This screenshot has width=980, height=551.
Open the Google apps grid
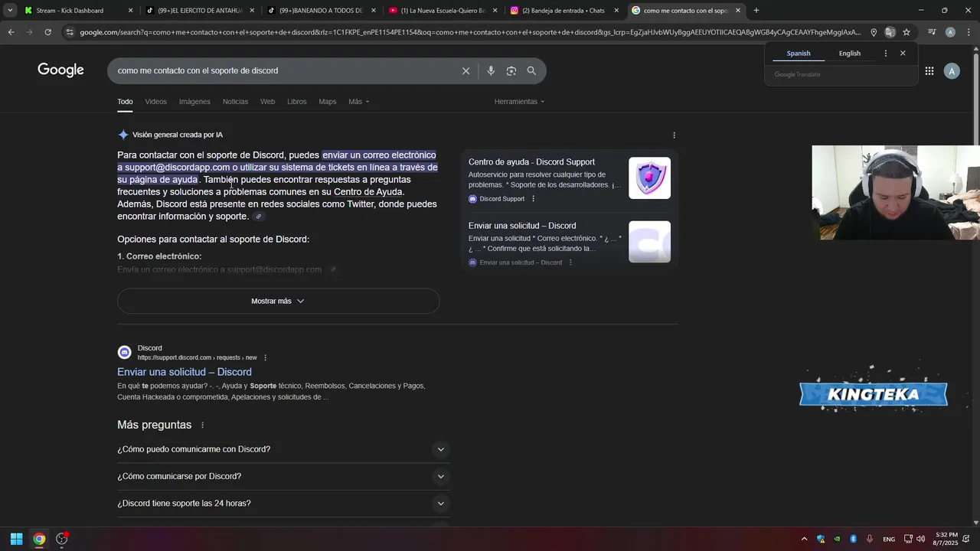[929, 71]
